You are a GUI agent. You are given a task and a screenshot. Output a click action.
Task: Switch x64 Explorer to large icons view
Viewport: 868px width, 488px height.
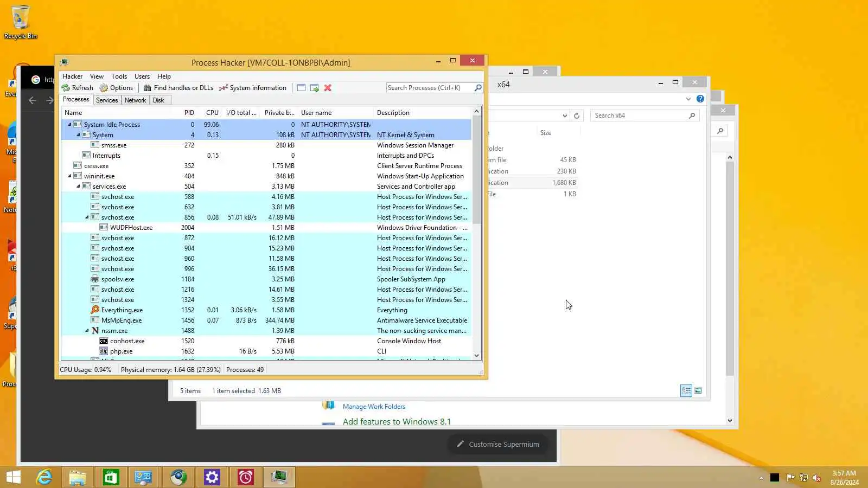(x=698, y=391)
